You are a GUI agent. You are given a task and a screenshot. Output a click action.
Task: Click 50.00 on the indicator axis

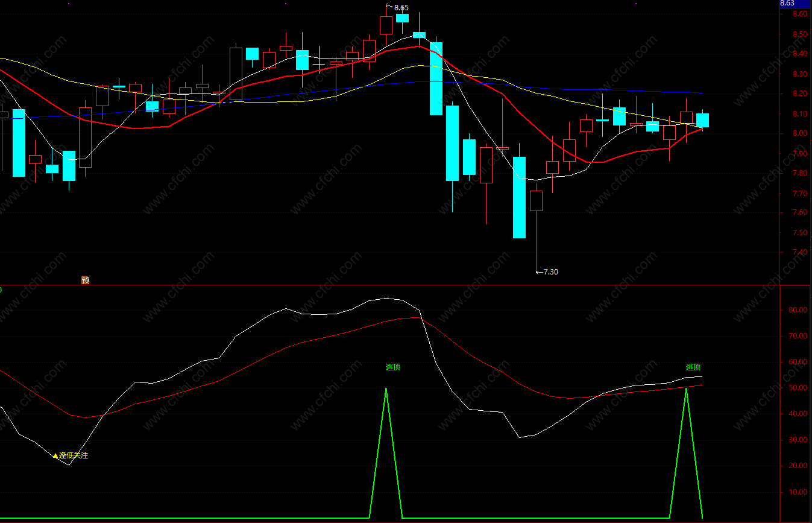point(798,388)
